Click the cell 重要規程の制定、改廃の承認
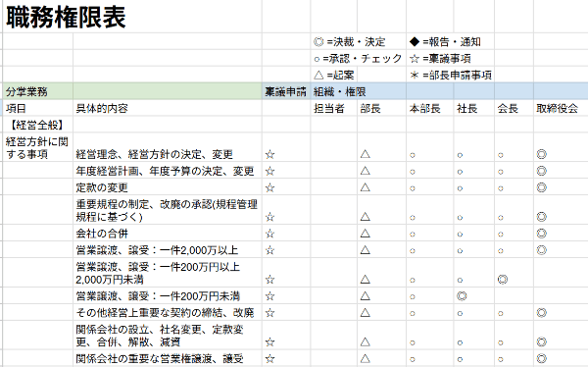This screenshot has height=367, width=588. tap(168, 210)
